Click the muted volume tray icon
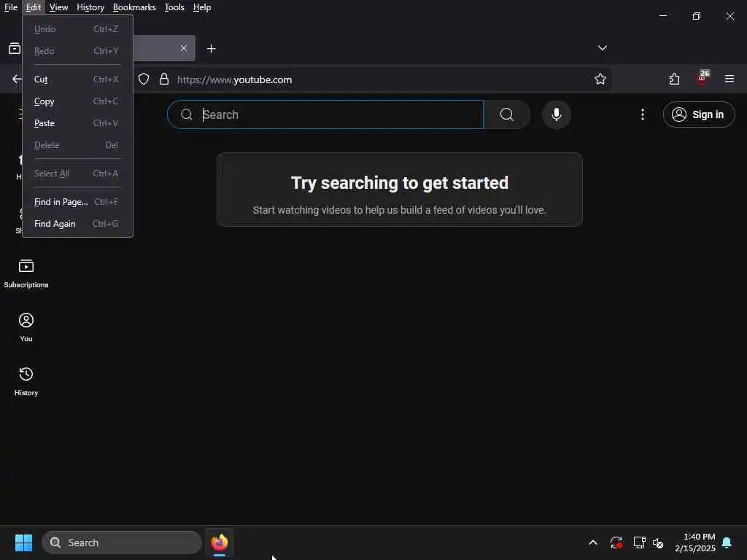The image size is (747, 560). pyautogui.click(x=659, y=542)
